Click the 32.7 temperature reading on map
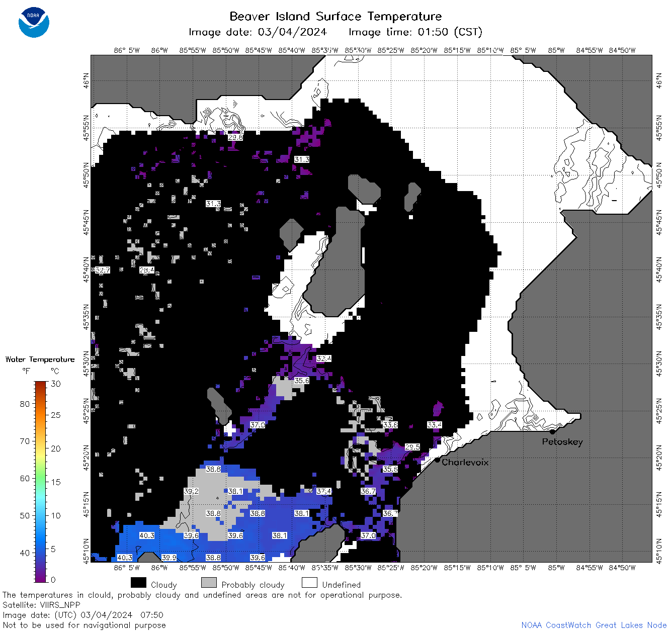672x633 pixels. [102, 270]
